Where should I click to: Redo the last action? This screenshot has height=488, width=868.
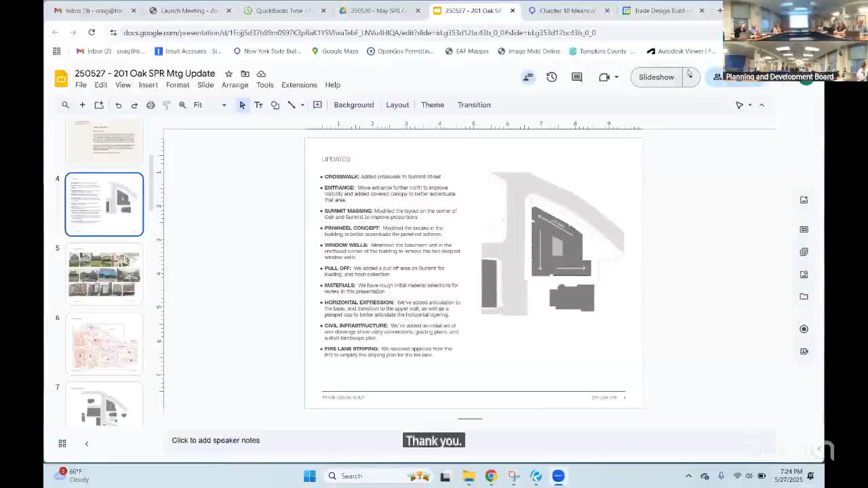(134, 105)
